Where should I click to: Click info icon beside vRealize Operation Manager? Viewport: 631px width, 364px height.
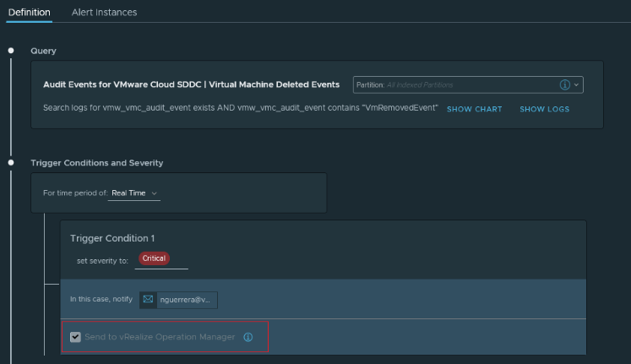pyautogui.click(x=248, y=337)
